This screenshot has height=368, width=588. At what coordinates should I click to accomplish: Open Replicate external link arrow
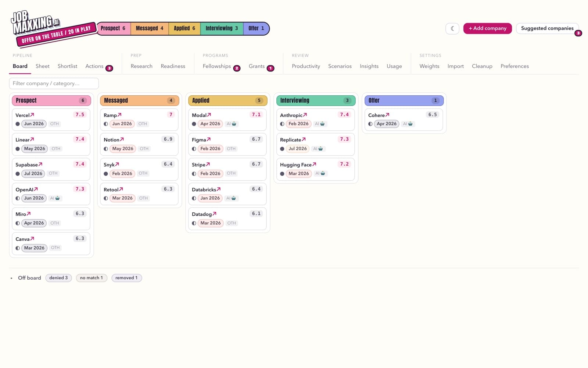(x=304, y=139)
